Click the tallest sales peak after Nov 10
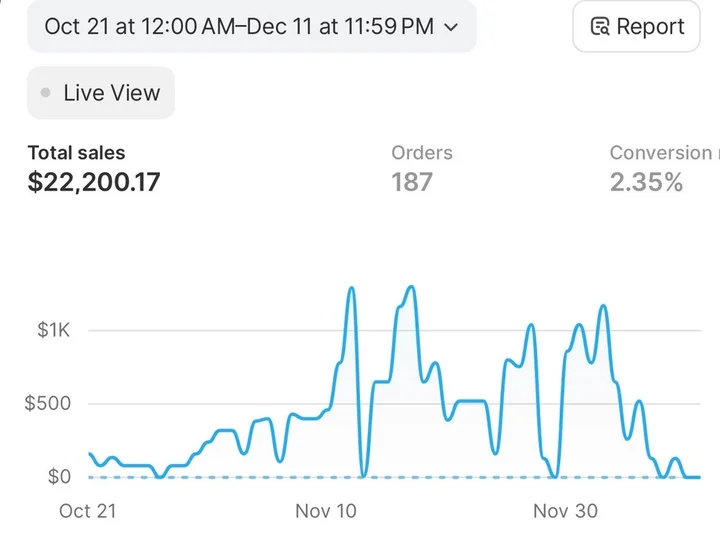Viewport: 720px width, 559px height. [x=410, y=288]
